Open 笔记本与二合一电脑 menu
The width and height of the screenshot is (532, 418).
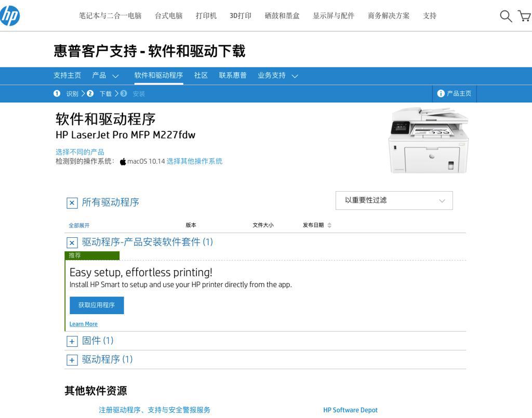coord(110,16)
